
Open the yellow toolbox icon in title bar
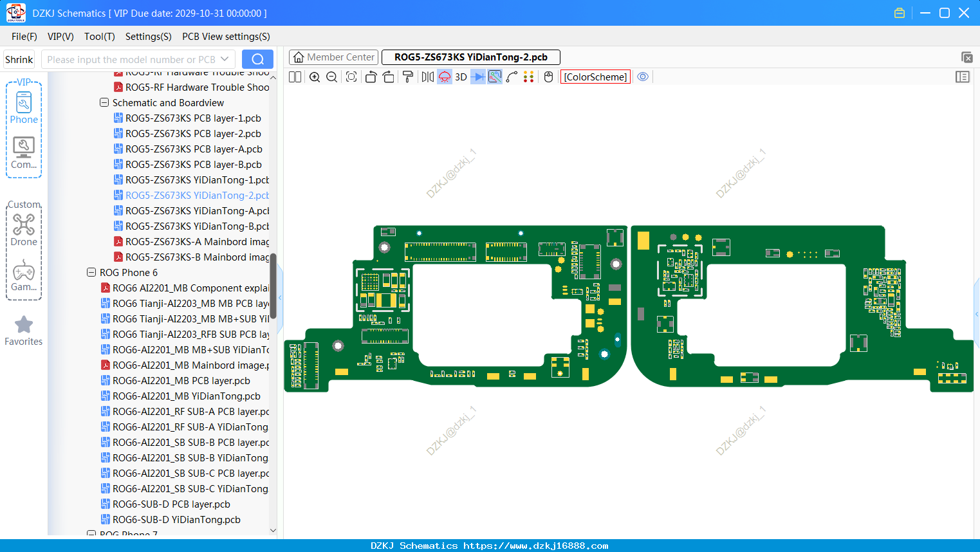(x=900, y=13)
